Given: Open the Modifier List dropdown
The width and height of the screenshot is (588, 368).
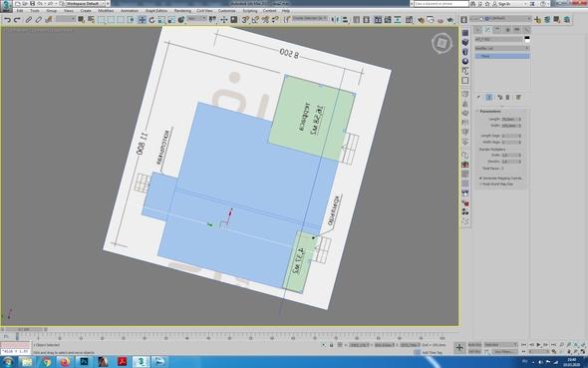Looking at the screenshot, I should (501, 49).
